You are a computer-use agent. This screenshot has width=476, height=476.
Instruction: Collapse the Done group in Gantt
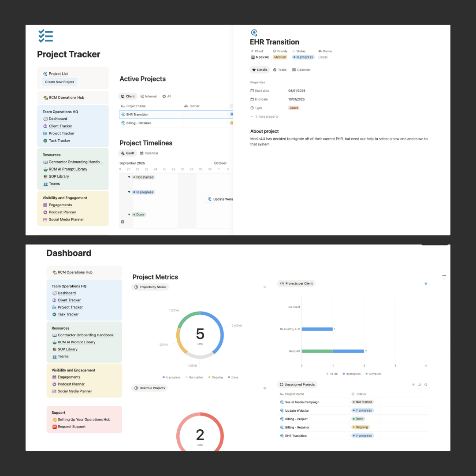tap(129, 215)
